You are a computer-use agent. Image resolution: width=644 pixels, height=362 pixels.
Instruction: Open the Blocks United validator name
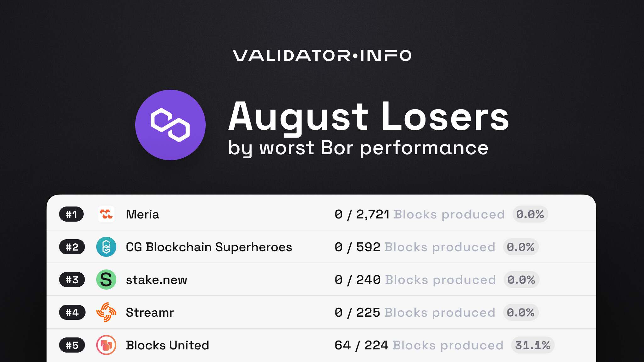tap(167, 345)
